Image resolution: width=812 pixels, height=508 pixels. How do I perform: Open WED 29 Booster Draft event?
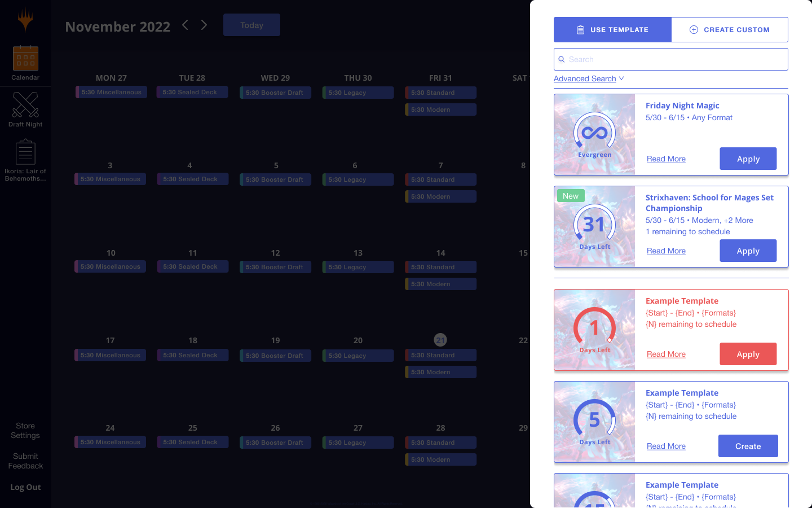pos(275,93)
